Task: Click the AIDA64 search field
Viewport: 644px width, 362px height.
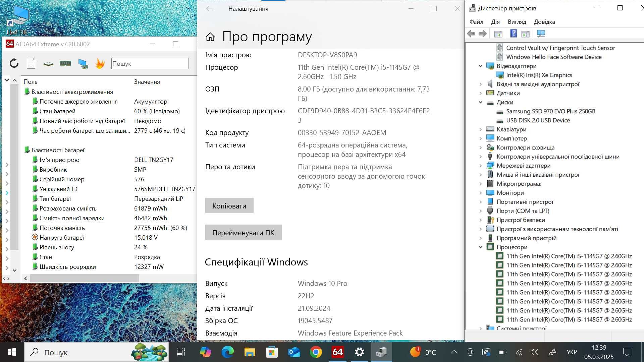Action: point(150,63)
